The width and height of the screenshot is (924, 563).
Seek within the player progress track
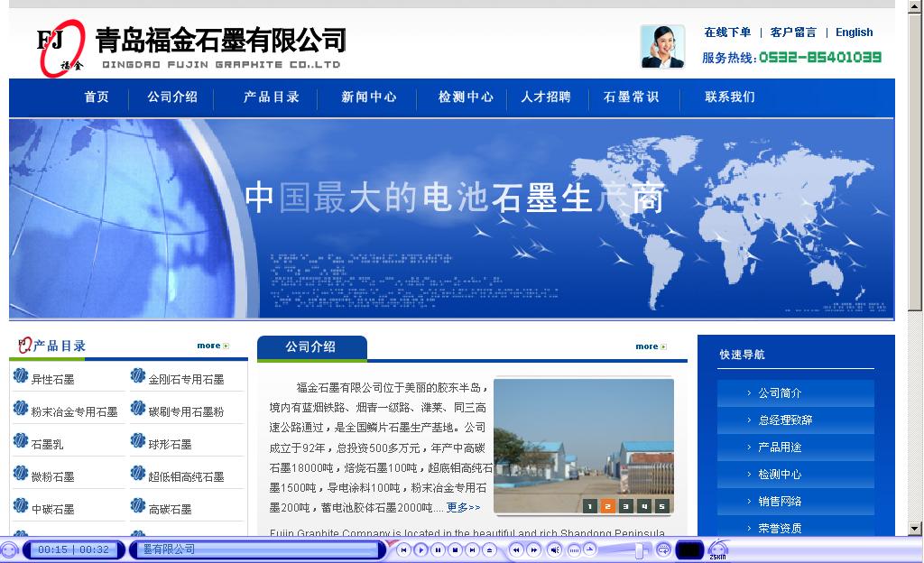(x=258, y=549)
